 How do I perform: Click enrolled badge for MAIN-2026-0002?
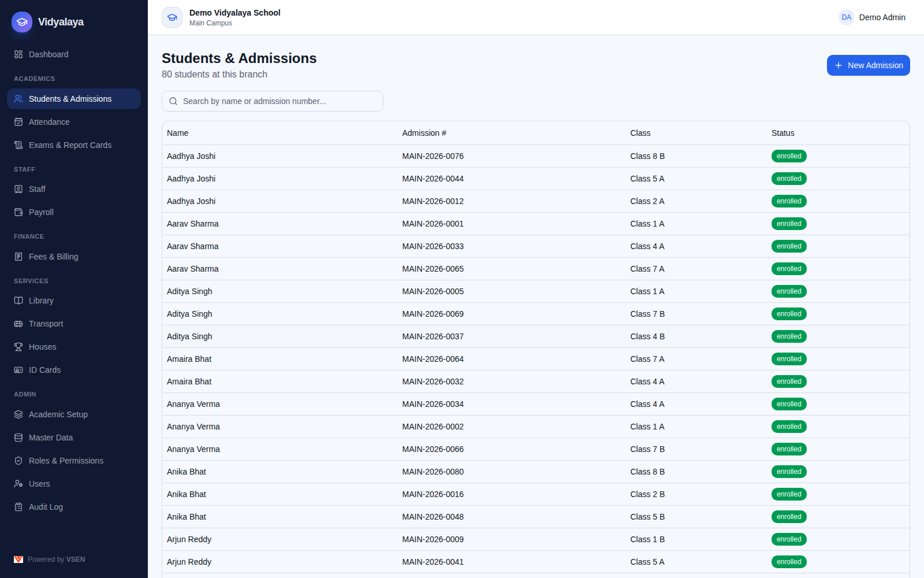pyautogui.click(x=789, y=427)
